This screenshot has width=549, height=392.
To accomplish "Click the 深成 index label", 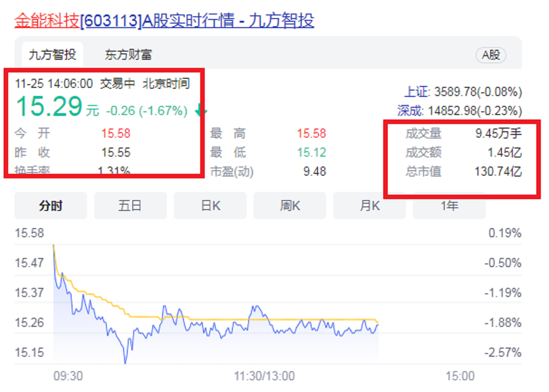I will (410, 110).
